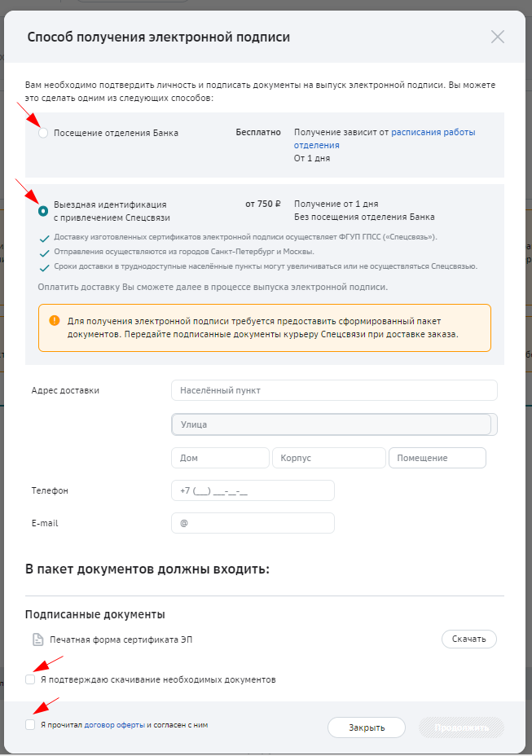Screen dimensions: 532x756
Task: Click the orange exclamation warning icon
Action: (x=55, y=321)
